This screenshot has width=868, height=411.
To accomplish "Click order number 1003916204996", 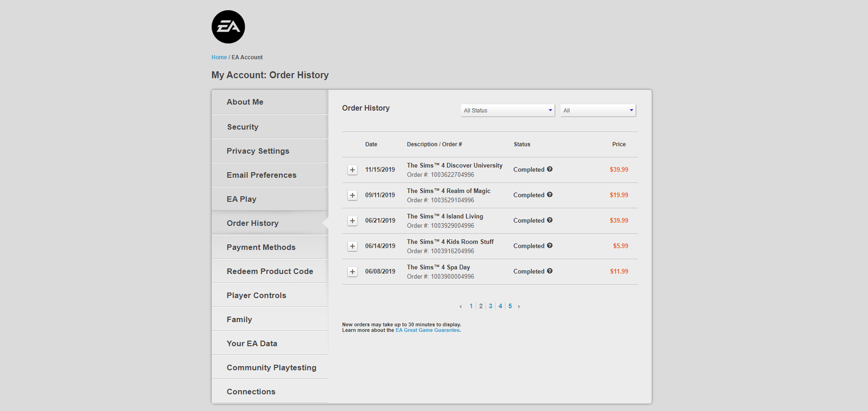I will coord(452,251).
